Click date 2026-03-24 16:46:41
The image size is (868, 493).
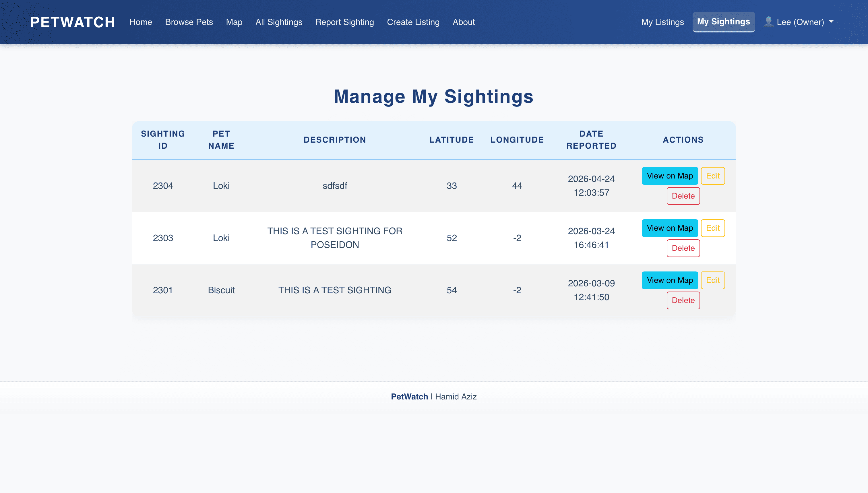591,238
